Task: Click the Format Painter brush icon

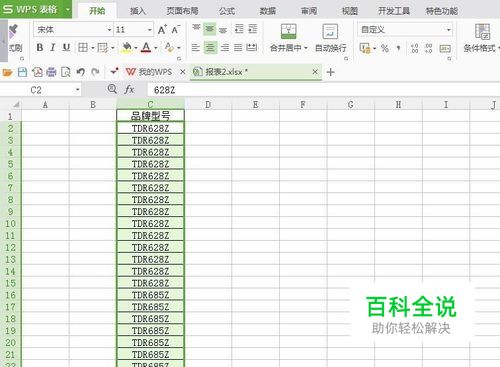Action: (13, 31)
